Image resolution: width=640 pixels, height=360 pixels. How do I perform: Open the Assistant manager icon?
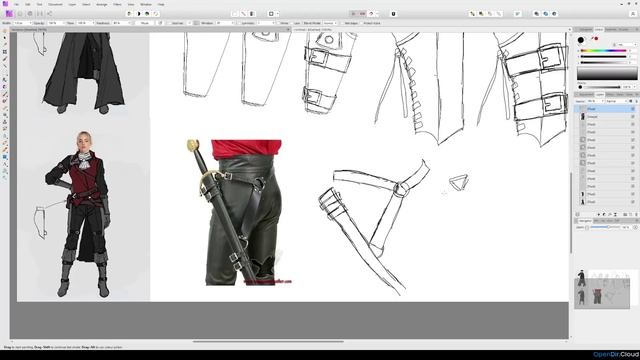point(393,14)
